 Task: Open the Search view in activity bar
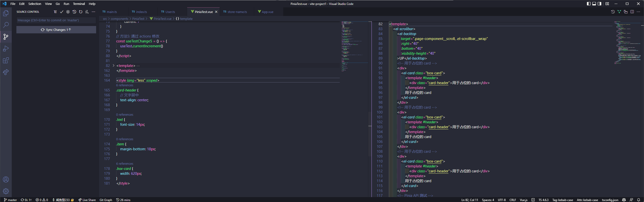[6, 25]
